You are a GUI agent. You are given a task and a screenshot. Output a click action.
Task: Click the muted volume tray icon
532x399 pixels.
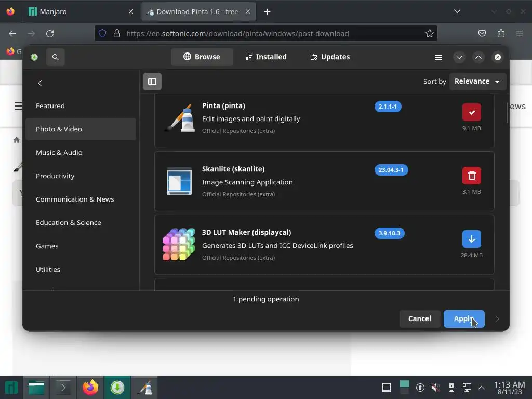click(x=436, y=388)
